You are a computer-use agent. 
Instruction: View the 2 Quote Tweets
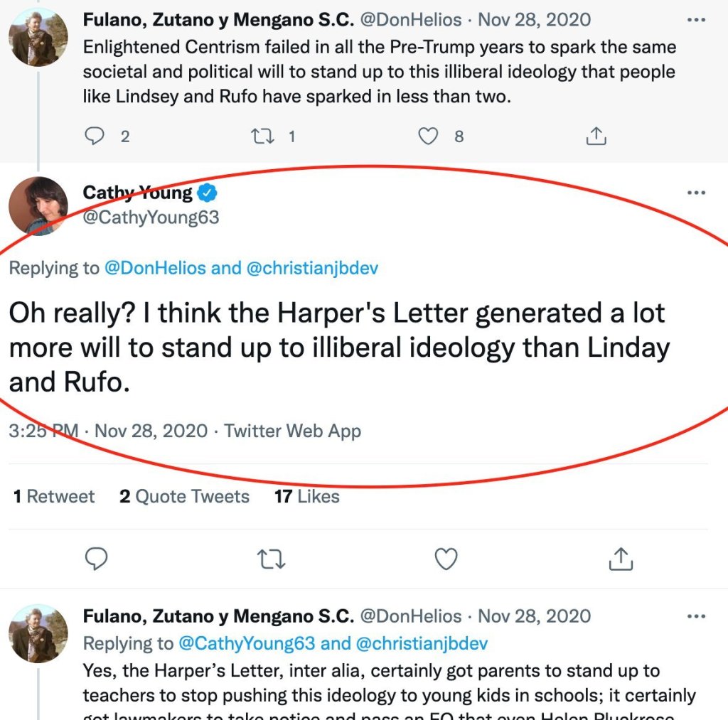pyautogui.click(x=184, y=496)
